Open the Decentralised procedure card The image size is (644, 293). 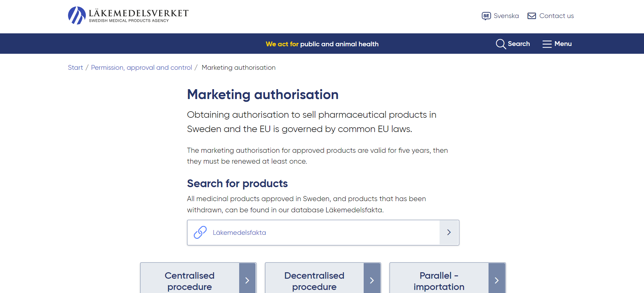(x=314, y=281)
